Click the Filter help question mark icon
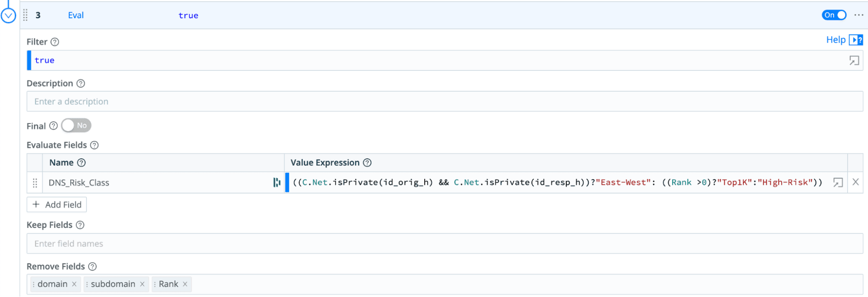This screenshot has width=868, height=297. pos(55,42)
